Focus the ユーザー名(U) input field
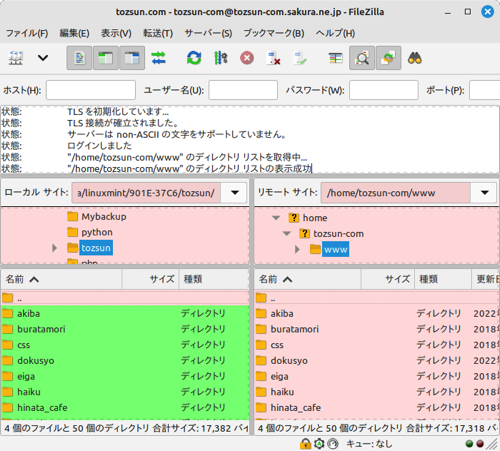Screen dimensions: 500x451 pos(243,90)
